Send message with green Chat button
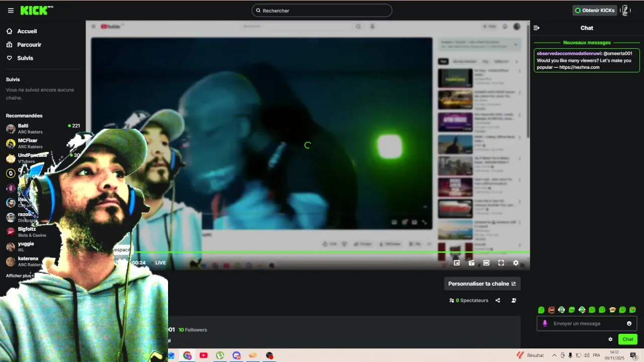Screen dimensions: 644x362 pyautogui.click(x=628, y=339)
